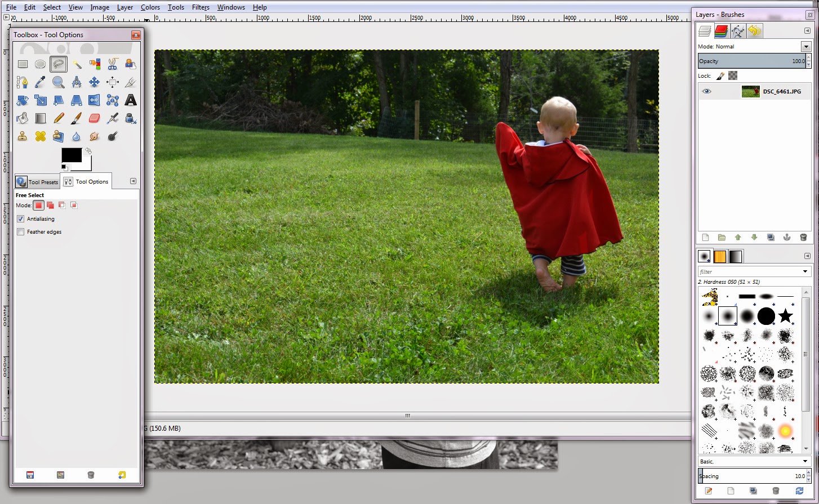Activate the Fuzzy Select wand tool
Screen dimensions: 819x504
point(76,64)
